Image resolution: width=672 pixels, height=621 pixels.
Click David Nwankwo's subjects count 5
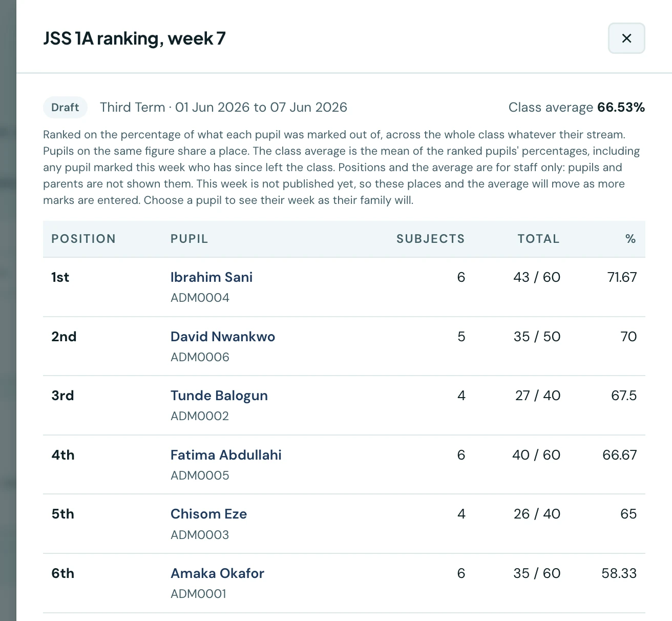461,337
